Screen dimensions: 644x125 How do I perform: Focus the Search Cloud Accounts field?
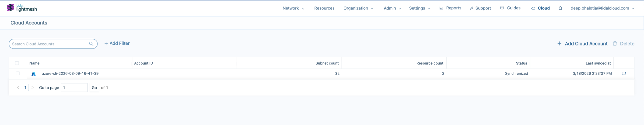[x=53, y=44]
